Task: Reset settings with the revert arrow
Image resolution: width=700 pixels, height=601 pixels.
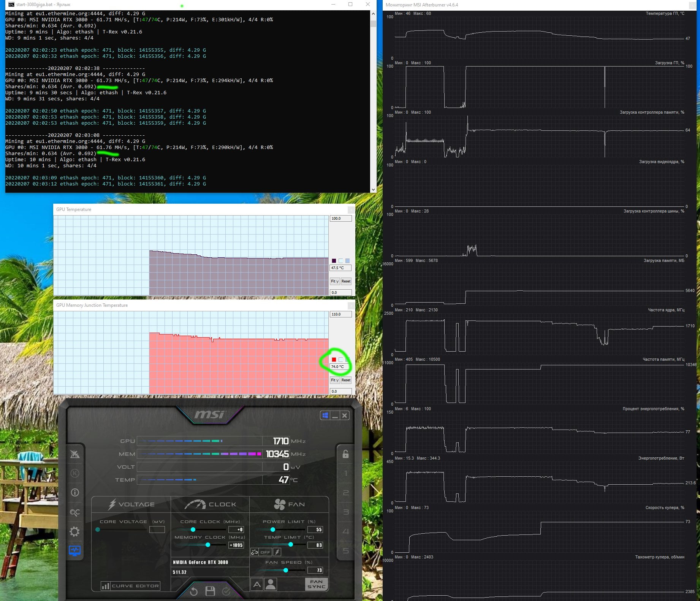Action: point(194,591)
